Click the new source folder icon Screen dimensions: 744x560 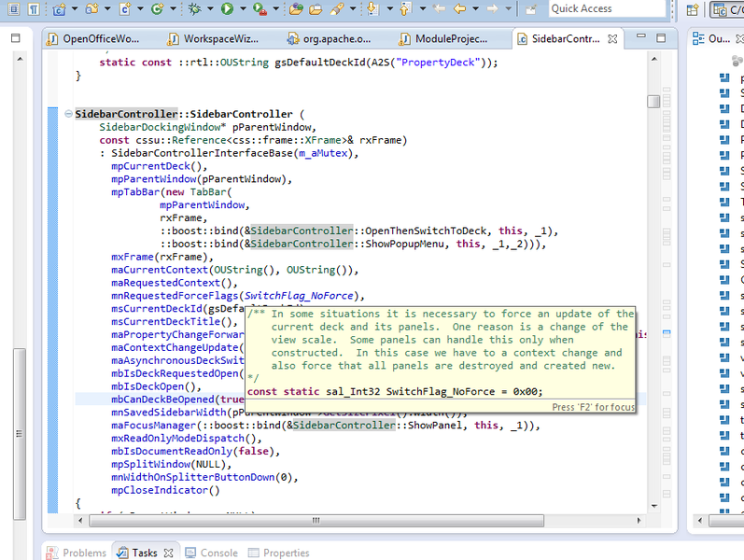[x=92, y=8]
